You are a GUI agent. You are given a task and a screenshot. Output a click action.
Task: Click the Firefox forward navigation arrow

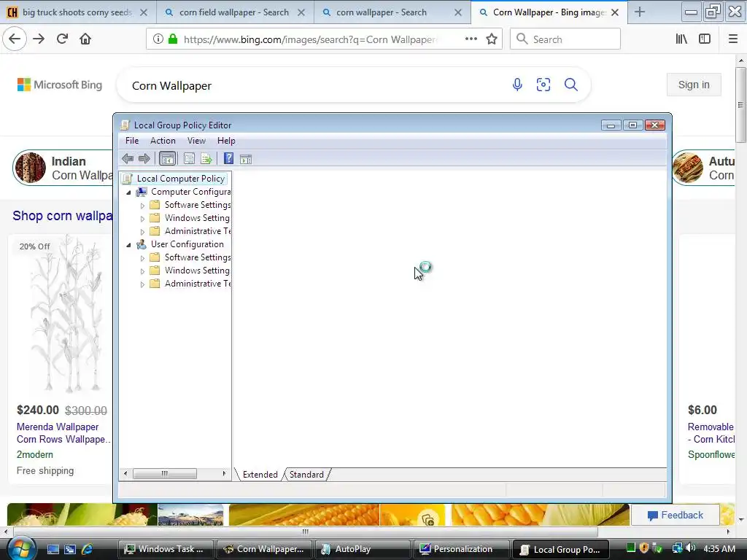pos(39,39)
